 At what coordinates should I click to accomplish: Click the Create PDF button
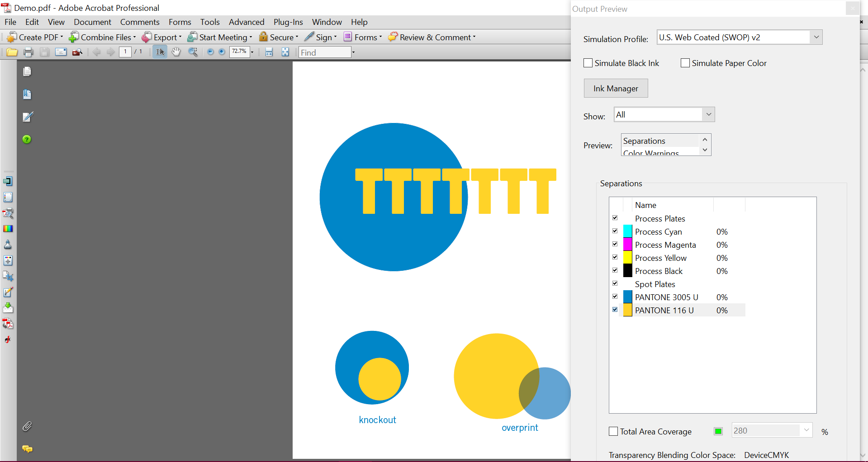click(x=35, y=37)
